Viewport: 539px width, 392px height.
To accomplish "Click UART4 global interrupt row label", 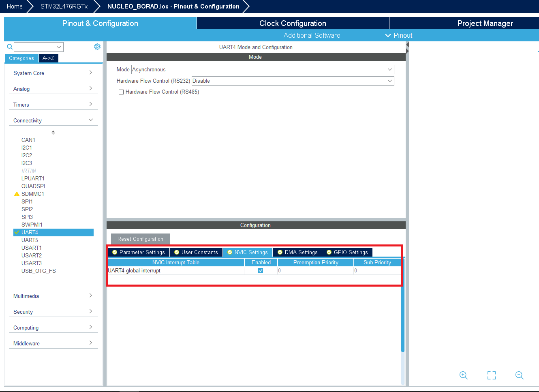I will click(x=134, y=270).
